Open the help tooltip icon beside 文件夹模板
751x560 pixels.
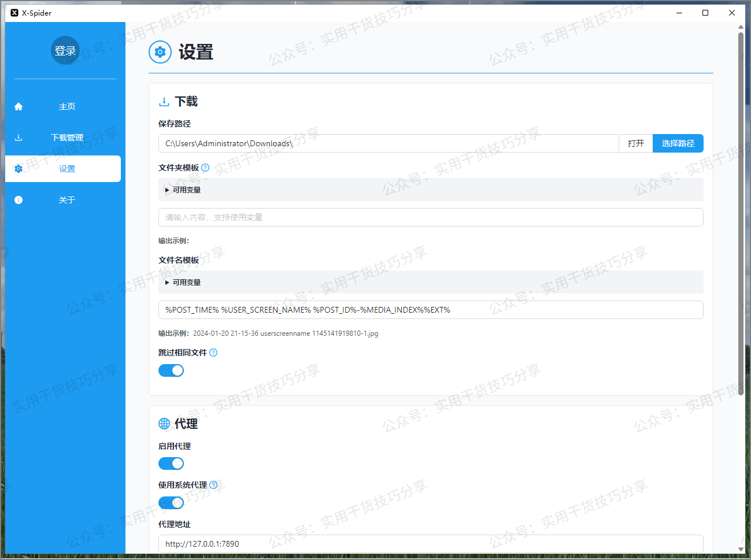coord(205,168)
